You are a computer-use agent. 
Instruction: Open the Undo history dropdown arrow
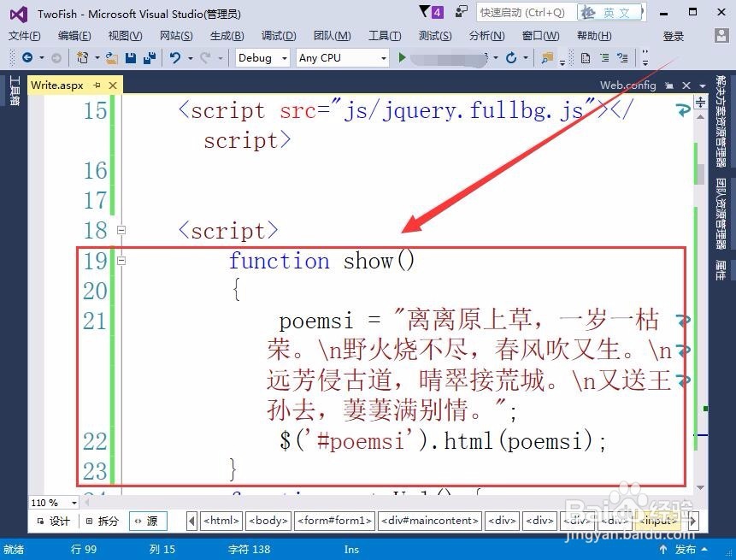pyautogui.click(x=190, y=58)
